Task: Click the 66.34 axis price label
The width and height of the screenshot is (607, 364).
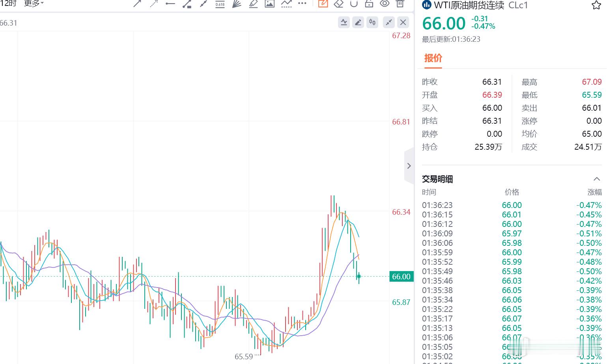Action: pos(401,212)
